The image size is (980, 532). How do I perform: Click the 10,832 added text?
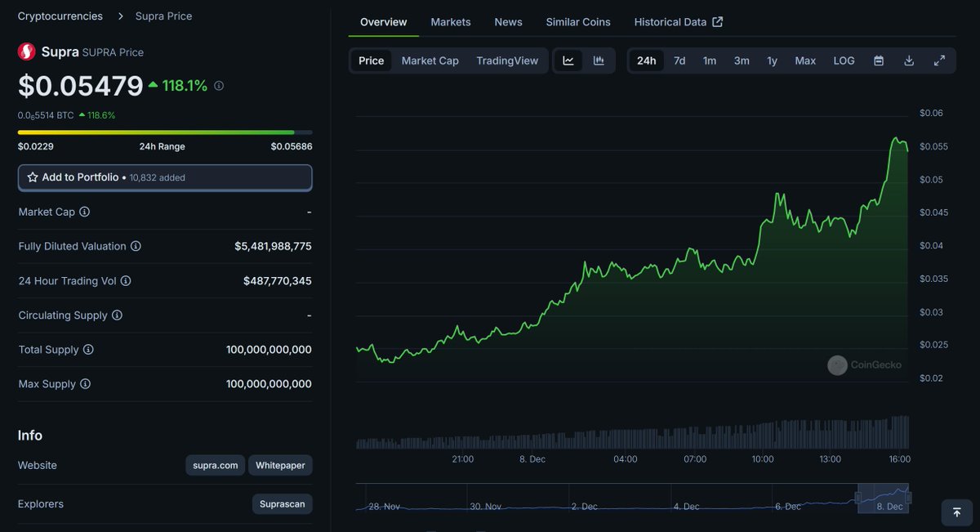click(x=157, y=177)
